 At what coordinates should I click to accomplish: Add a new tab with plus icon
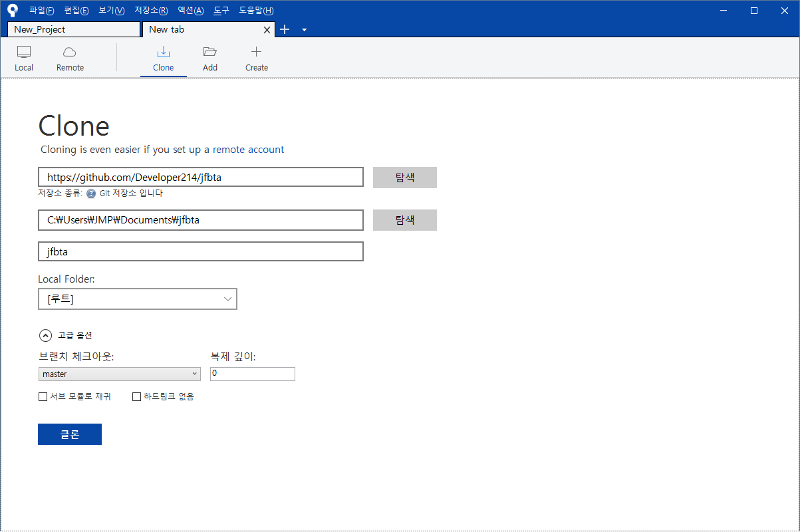pyautogui.click(x=285, y=29)
